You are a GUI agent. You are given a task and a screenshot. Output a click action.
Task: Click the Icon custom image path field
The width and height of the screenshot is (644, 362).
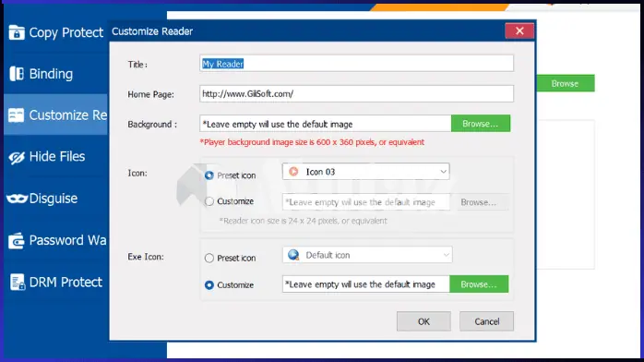(x=365, y=202)
